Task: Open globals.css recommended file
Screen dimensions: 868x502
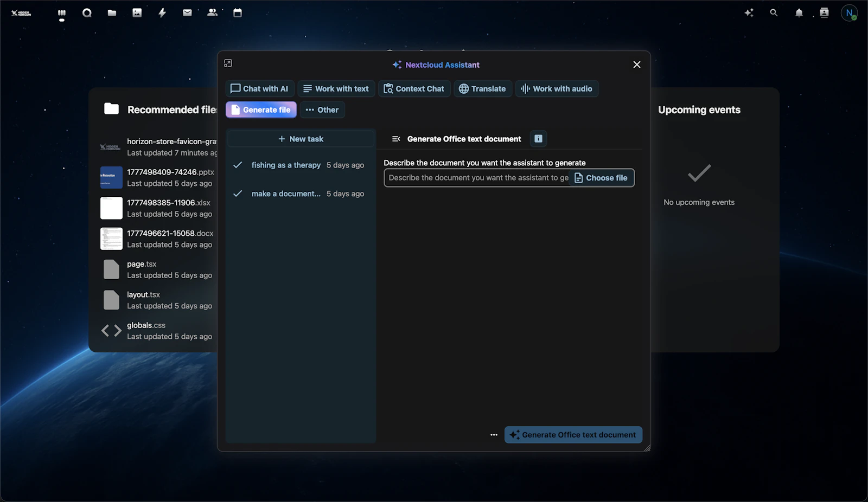Action: tap(158, 331)
